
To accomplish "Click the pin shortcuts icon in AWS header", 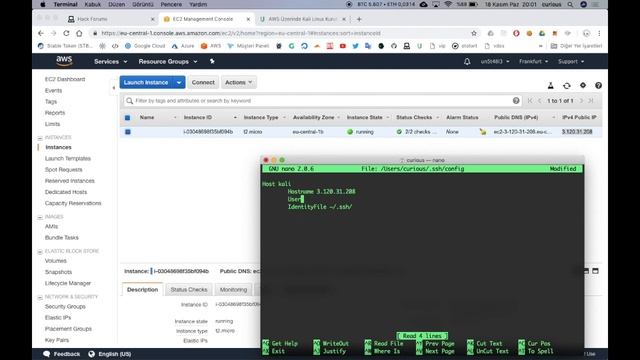I will point(212,61).
